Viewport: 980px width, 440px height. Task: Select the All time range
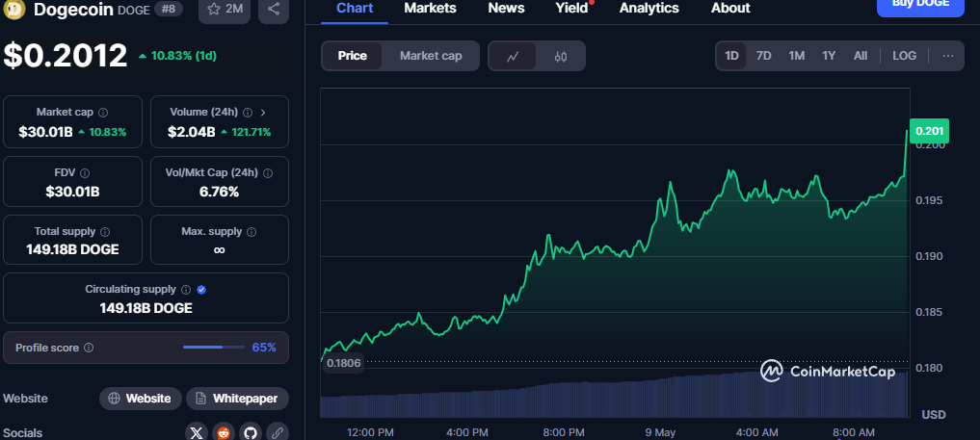point(861,56)
